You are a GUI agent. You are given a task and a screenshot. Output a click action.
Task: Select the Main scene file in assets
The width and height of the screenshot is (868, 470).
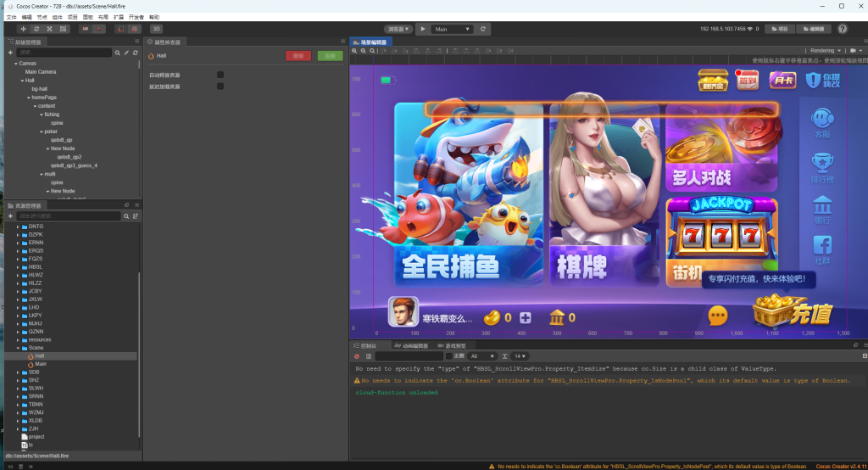click(x=41, y=364)
